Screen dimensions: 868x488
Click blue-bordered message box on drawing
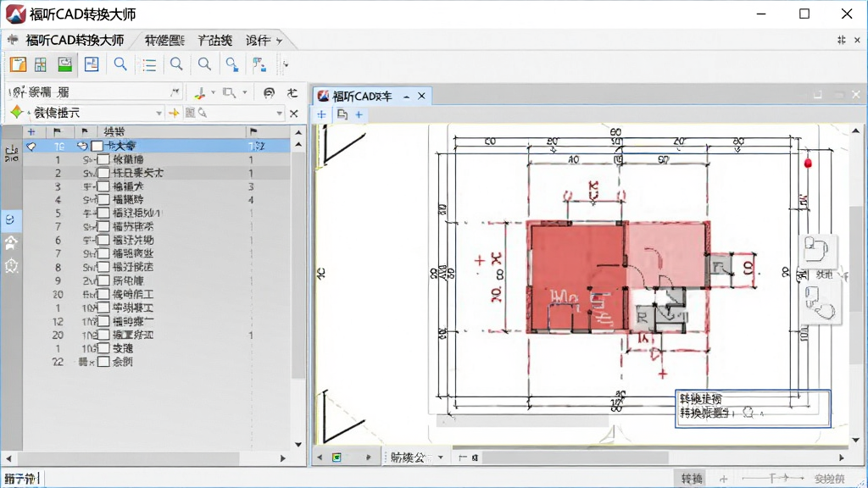click(753, 408)
